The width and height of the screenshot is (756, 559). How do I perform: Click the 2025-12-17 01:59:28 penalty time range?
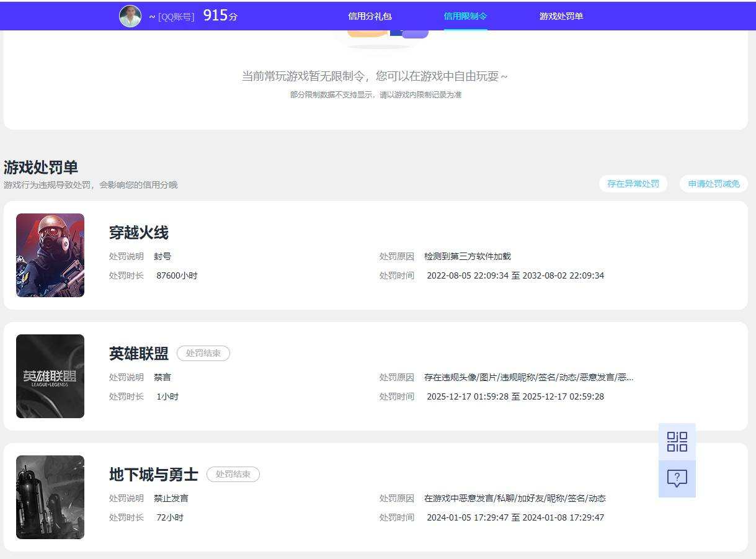coord(515,396)
